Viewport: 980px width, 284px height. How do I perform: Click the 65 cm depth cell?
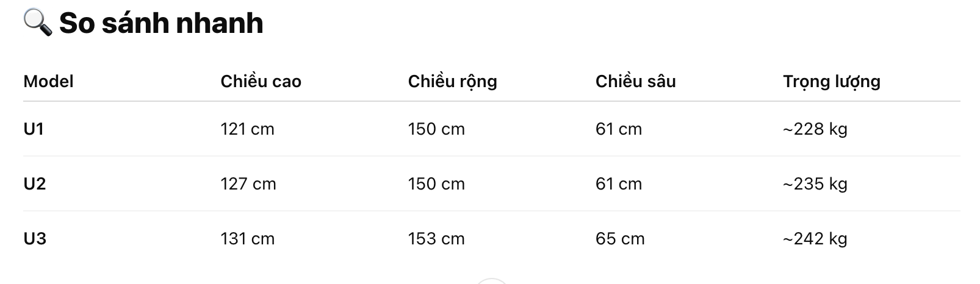tap(620, 239)
